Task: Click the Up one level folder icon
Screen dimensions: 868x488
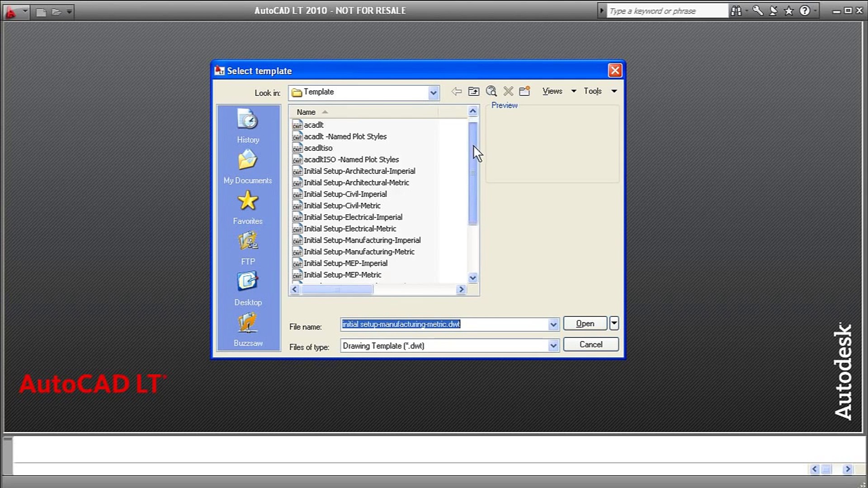Action: click(473, 91)
